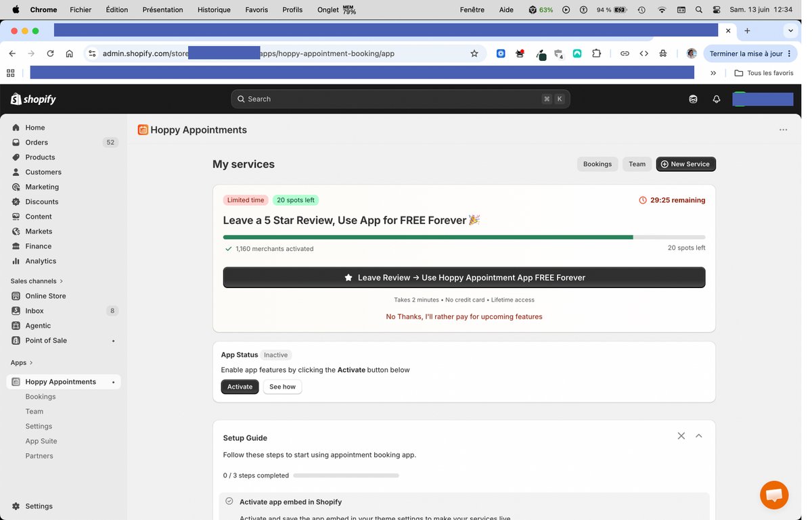Open the Favoris menu in the menu bar
812x520 pixels.
256,9
